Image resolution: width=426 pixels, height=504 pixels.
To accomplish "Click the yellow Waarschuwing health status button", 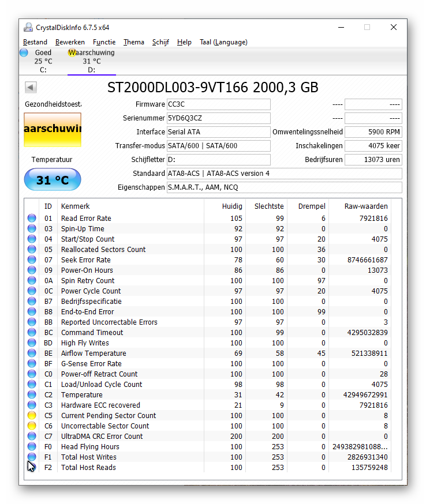I will click(x=53, y=130).
